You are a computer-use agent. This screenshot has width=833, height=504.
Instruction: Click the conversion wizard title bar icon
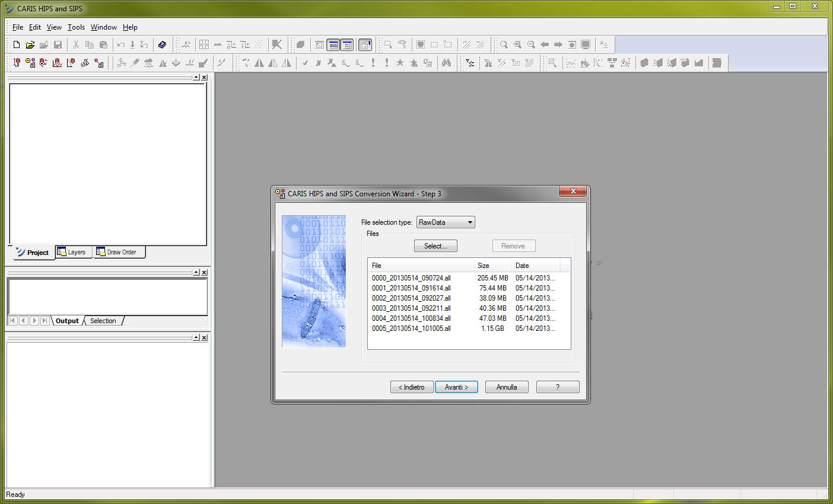point(281,193)
